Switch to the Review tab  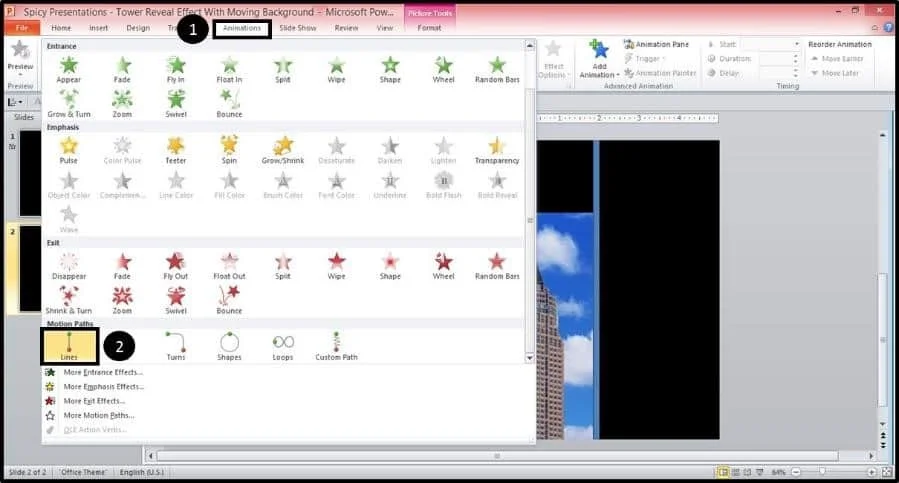coord(346,28)
